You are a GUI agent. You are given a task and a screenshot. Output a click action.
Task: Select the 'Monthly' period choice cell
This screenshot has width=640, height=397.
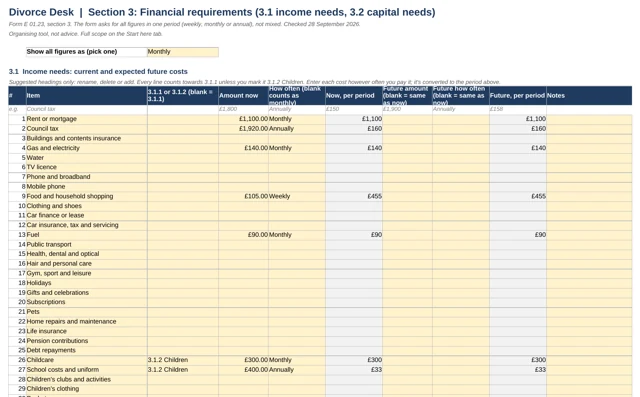pyautogui.click(x=182, y=52)
